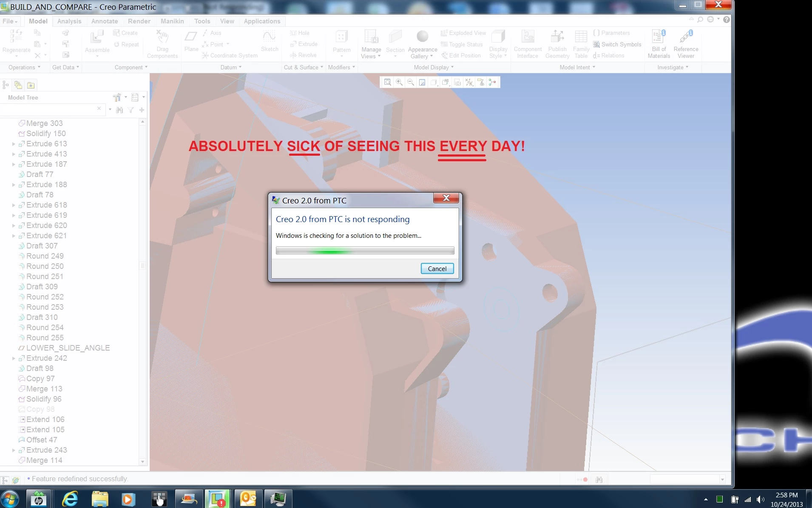Expand the Extrude 613 tree node
Image resolution: width=812 pixels, height=508 pixels.
(x=14, y=144)
